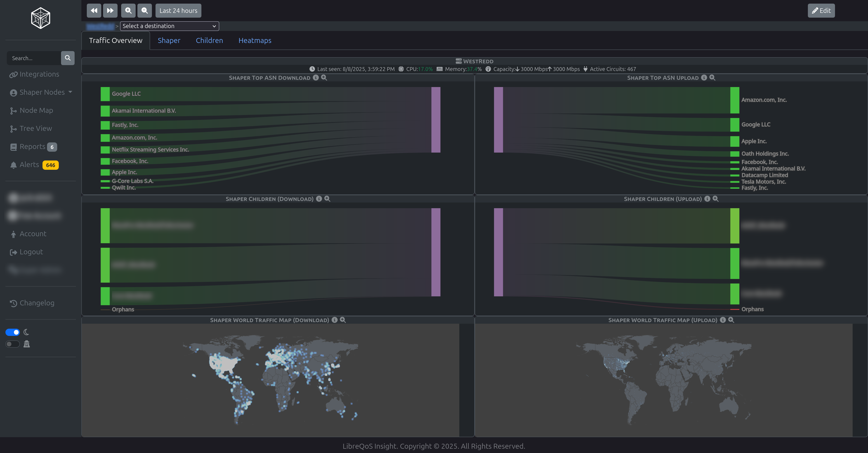Viewport: 868px width, 453px height.
Task: Click the zoom-in magnifier in top toolbar
Action: coord(128,10)
